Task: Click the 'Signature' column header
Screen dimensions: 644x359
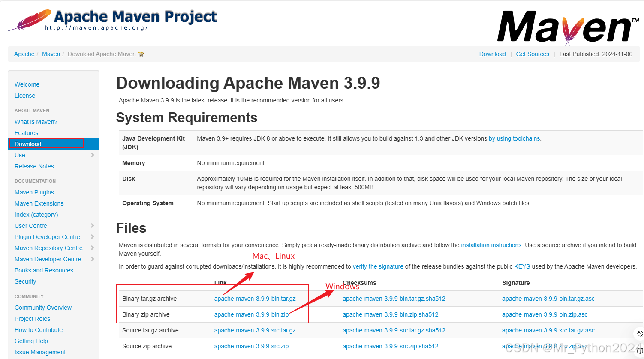Action: pos(516,283)
